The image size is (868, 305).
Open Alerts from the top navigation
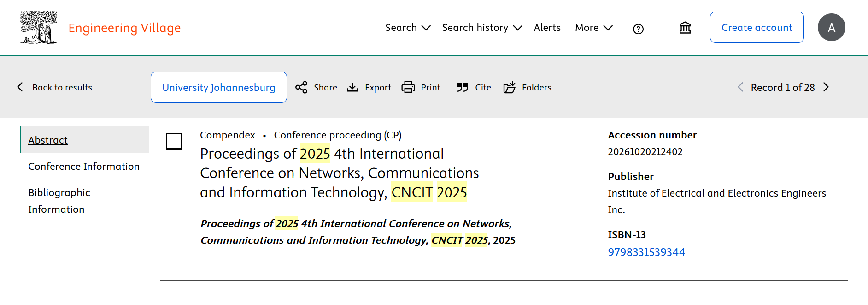pos(547,28)
